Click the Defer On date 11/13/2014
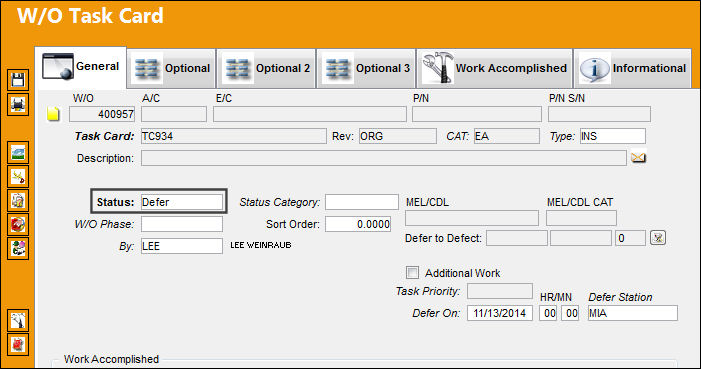 coord(500,313)
